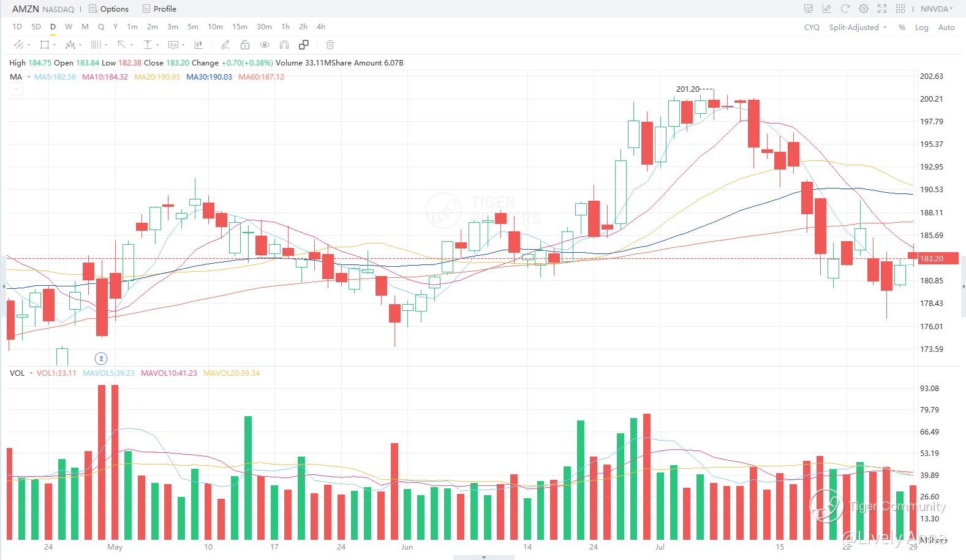966x560 pixels.
Task: Open the Profile page
Action: click(159, 9)
